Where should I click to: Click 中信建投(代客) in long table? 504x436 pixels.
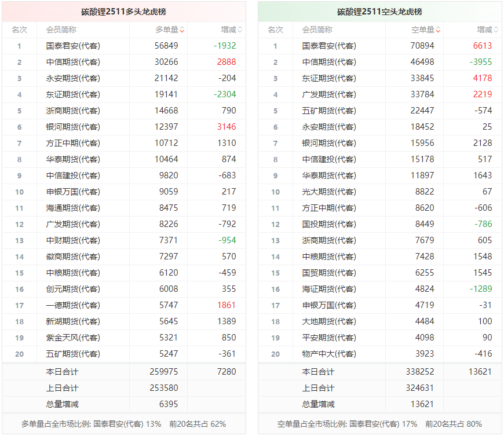pyautogui.click(x=73, y=176)
